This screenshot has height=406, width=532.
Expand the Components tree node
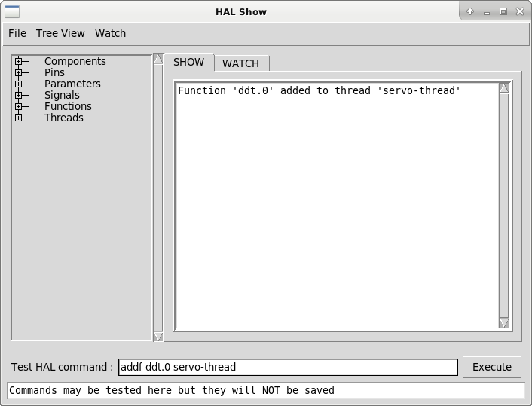(18, 62)
